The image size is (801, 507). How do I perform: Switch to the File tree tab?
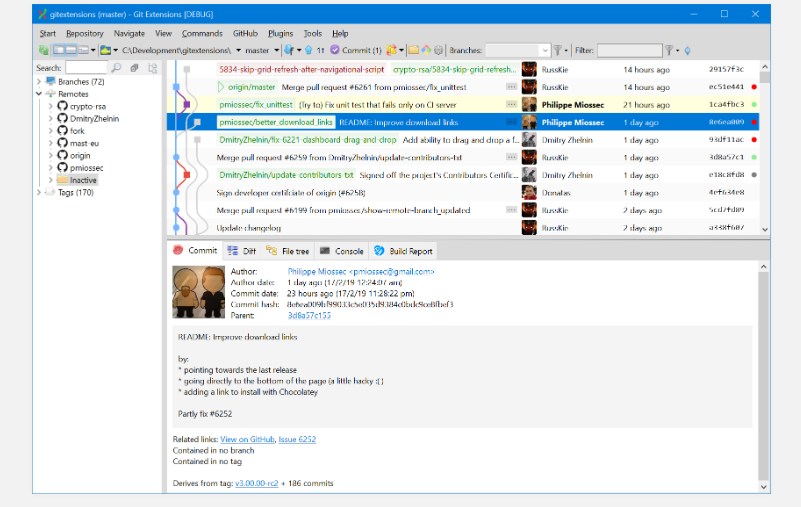288,251
